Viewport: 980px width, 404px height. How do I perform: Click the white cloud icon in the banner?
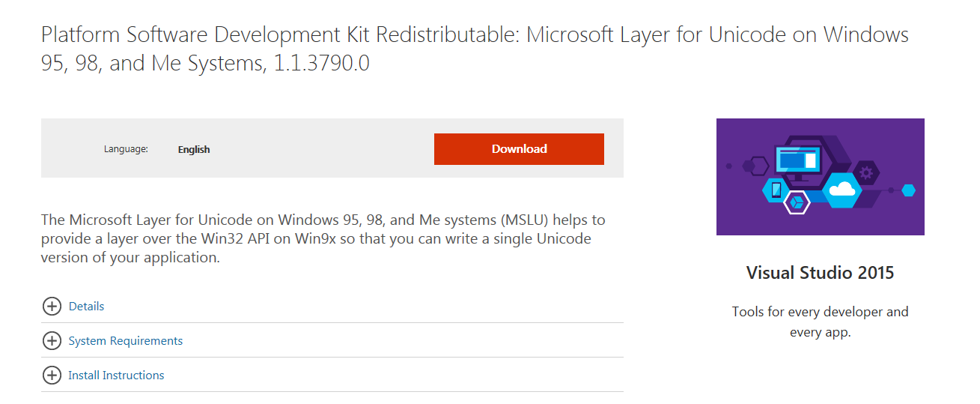tap(842, 189)
